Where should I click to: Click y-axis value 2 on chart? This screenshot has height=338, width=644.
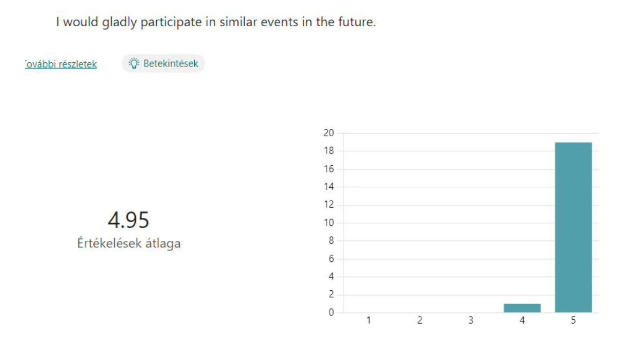331,295
